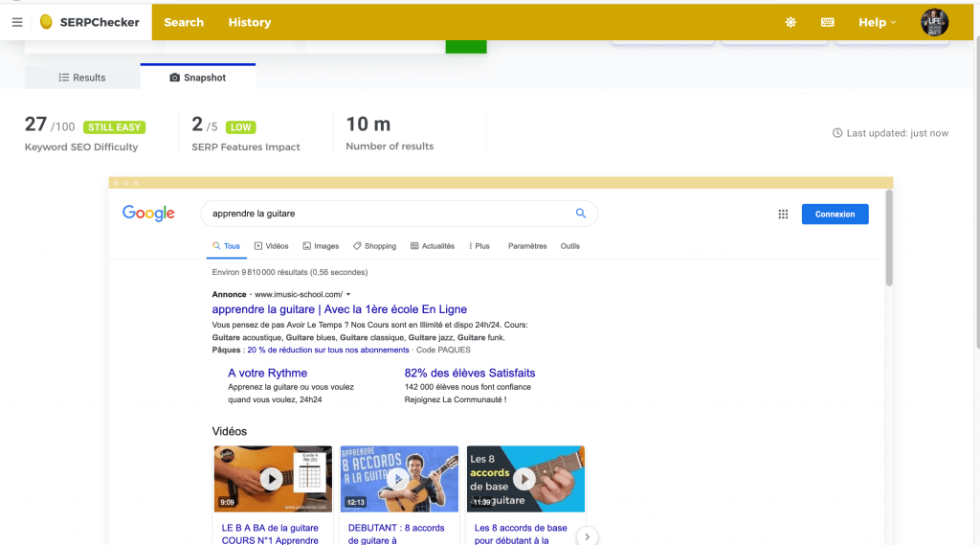
Task: Click the green button under the header
Action: click(466, 47)
